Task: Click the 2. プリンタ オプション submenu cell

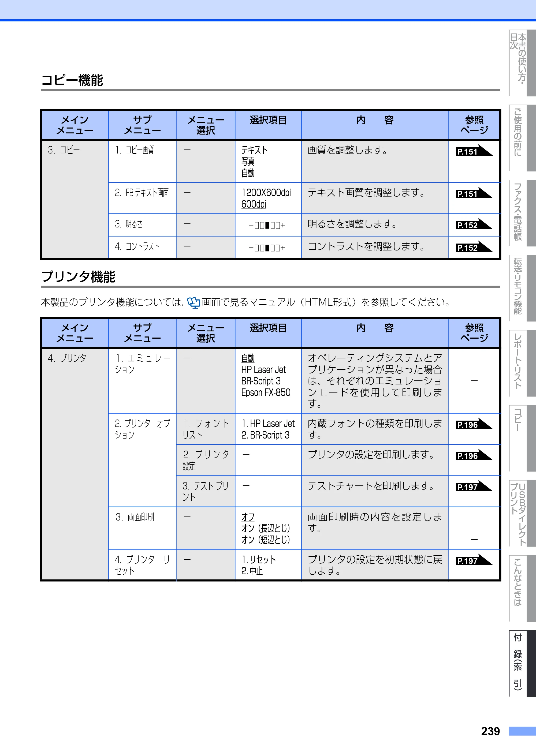Action: [142, 460]
